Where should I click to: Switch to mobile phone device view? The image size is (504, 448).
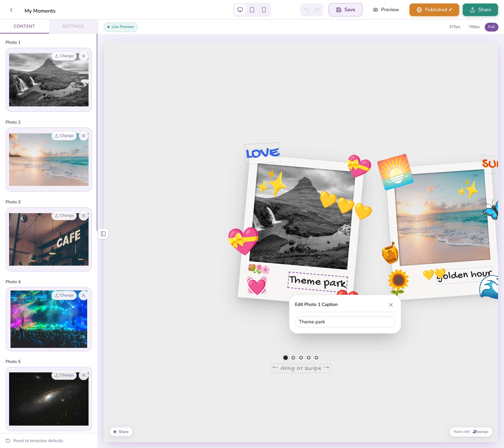pyautogui.click(x=264, y=10)
